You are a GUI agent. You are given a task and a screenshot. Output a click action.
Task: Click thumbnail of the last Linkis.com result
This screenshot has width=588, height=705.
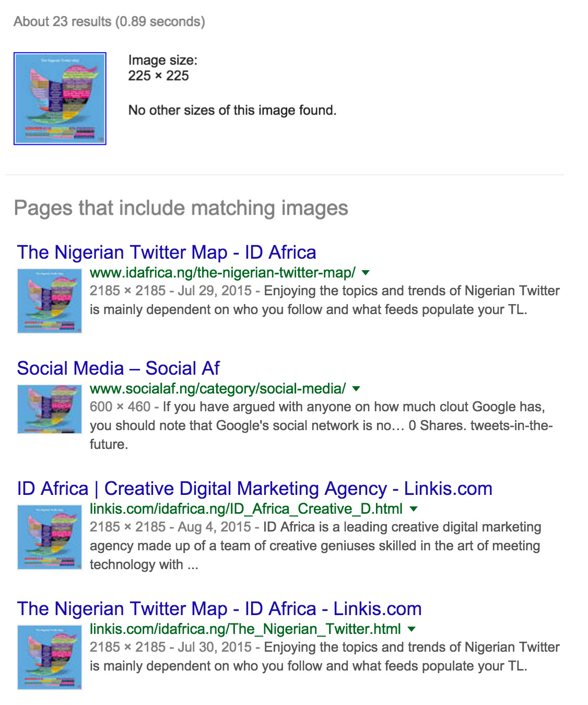pos(50,657)
